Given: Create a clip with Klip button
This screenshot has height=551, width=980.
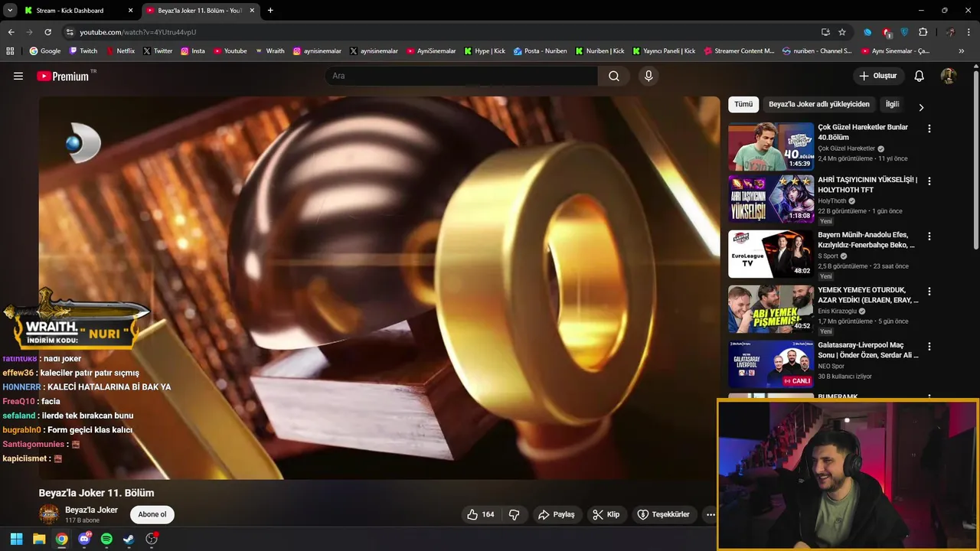Looking at the screenshot, I should pyautogui.click(x=606, y=514).
